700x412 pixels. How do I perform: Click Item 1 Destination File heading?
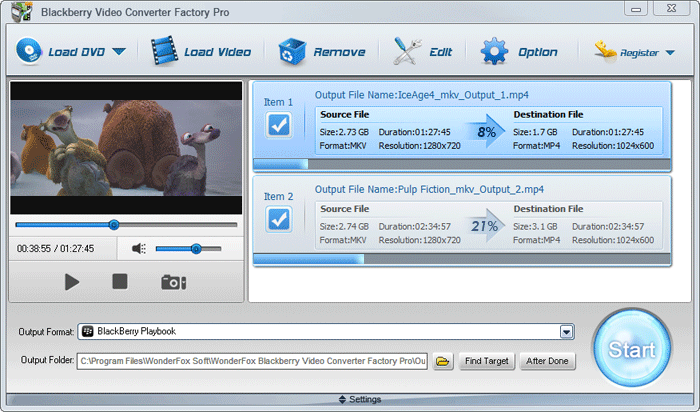click(x=548, y=115)
